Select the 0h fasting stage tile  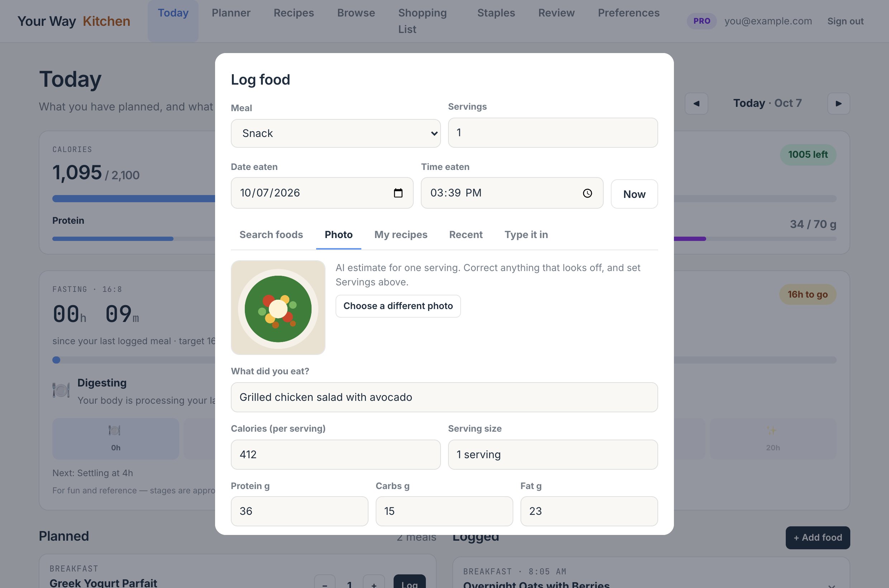tap(115, 438)
